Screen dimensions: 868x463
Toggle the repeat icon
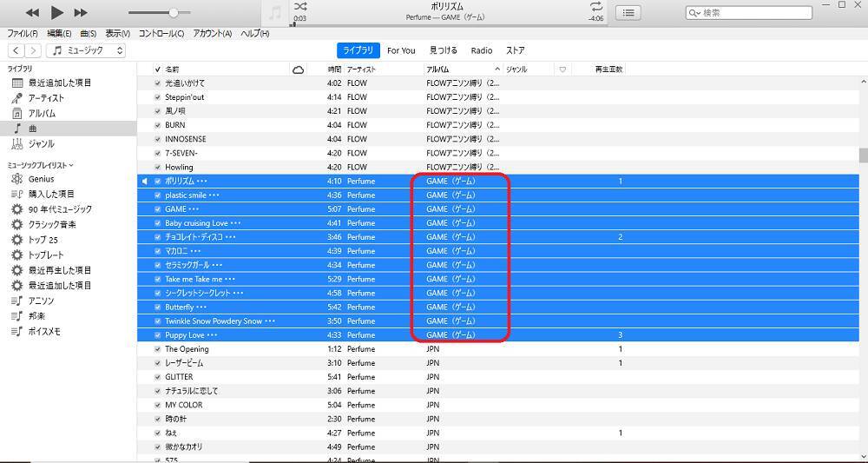[x=595, y=7]
